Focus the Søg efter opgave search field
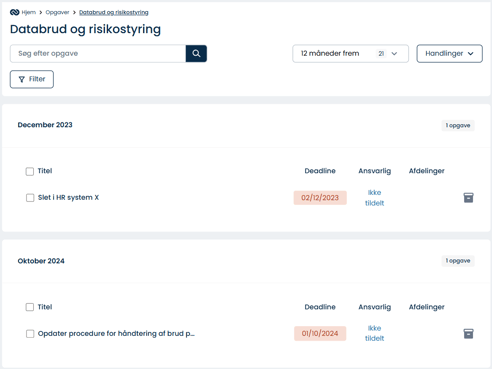 tap(98, 53)
